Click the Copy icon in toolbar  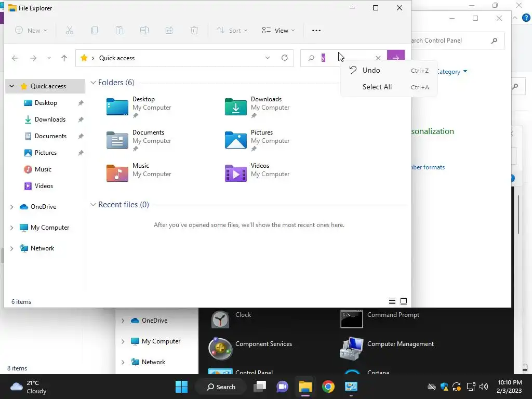tap(95, 31)
